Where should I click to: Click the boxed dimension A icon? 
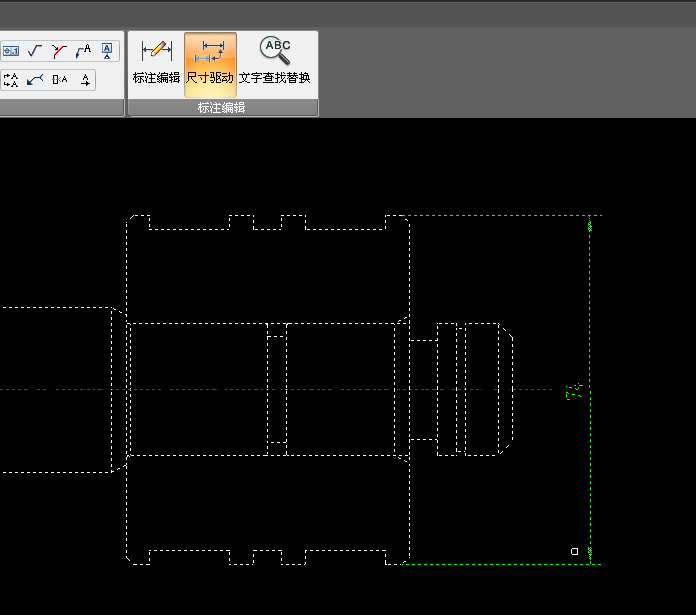(60, 79)
